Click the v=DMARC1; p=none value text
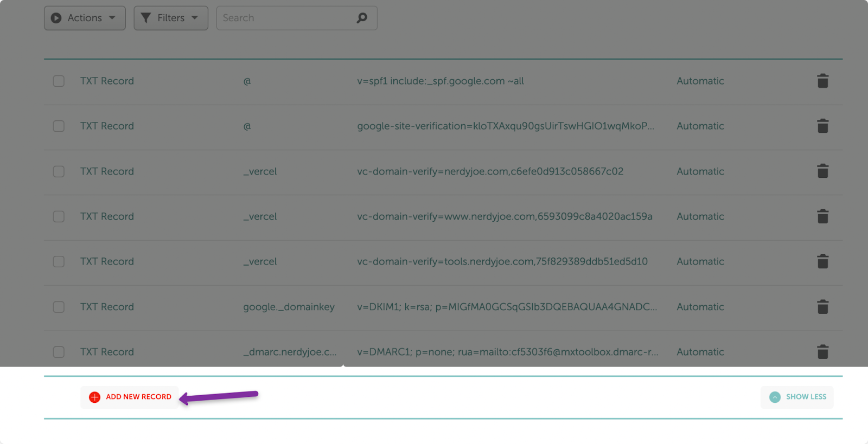Screen dimensions: 868x444 tap(508, 352)
